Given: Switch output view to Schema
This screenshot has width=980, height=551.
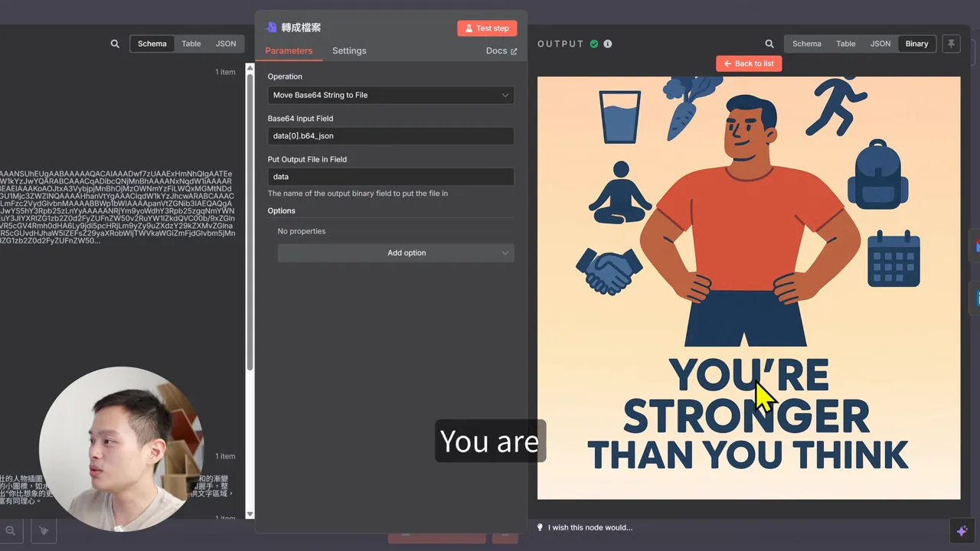Looking at the screenshot, I should pyautogui.click(x=807, y=44).
